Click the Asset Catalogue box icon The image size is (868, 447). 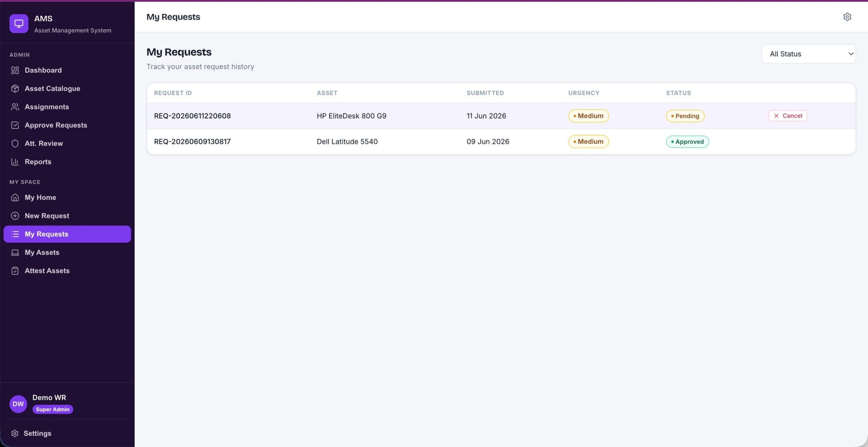pos(15,89)
